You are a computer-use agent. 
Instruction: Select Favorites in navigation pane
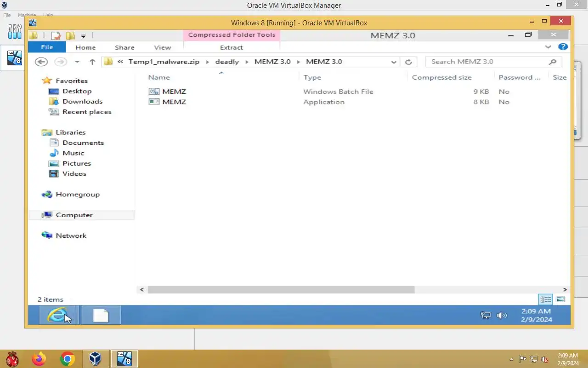72,80
